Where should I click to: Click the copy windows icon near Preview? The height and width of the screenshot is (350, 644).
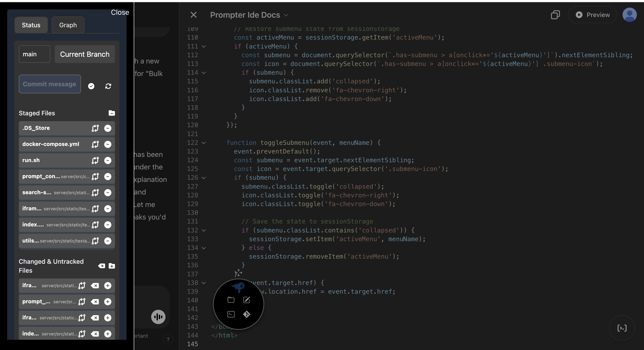click(x=555, y=15)
